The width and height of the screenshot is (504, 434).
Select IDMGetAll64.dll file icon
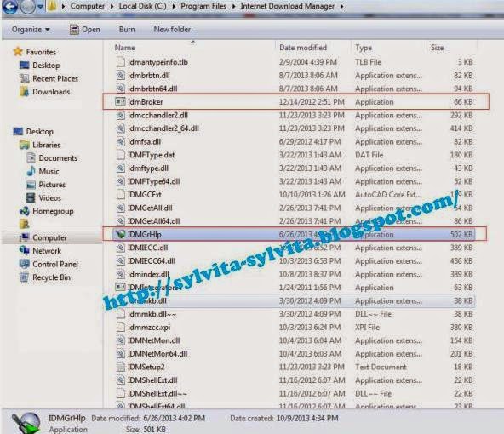click(x=120, y=221)
